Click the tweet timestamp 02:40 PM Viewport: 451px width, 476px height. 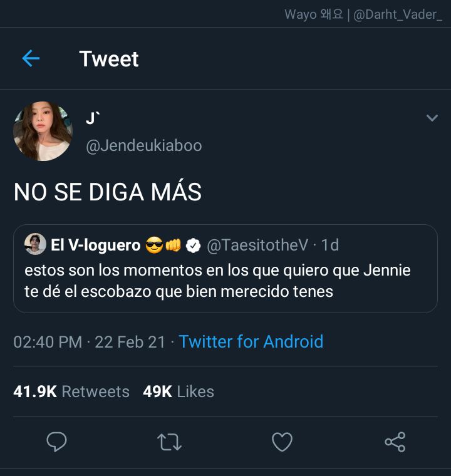pos(48,342)
